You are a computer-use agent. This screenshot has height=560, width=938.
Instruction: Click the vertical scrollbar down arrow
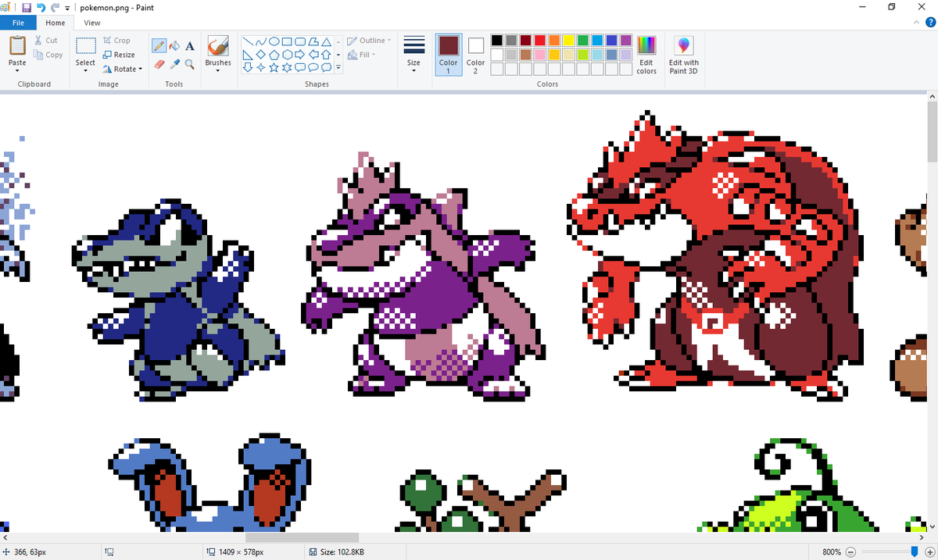932,526
